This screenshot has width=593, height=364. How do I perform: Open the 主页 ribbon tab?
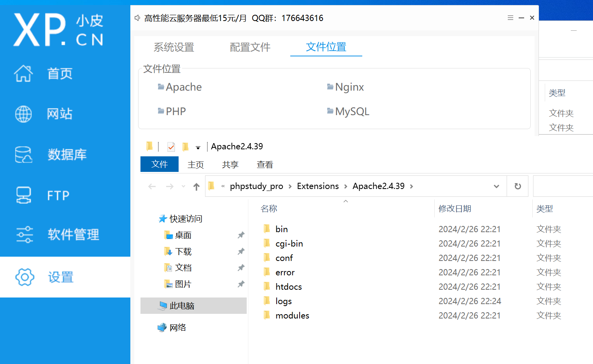[196, 164]
